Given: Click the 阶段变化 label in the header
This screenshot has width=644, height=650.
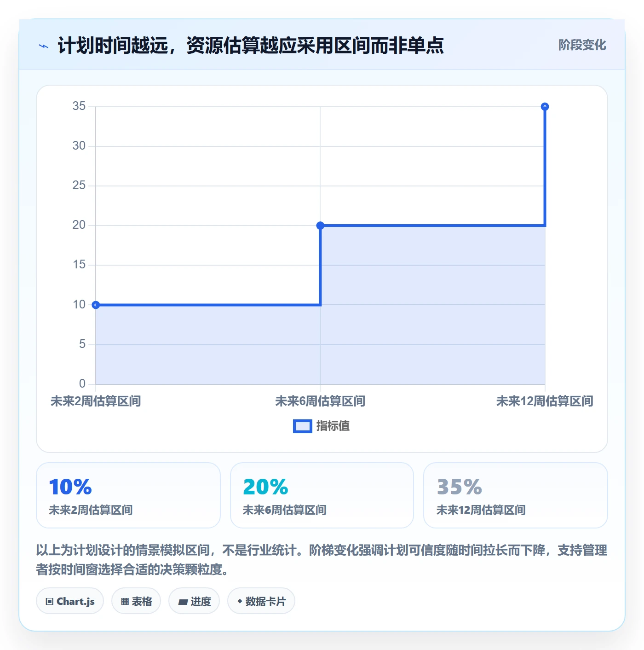Looking at the screenshot, I should click(582, 45).
